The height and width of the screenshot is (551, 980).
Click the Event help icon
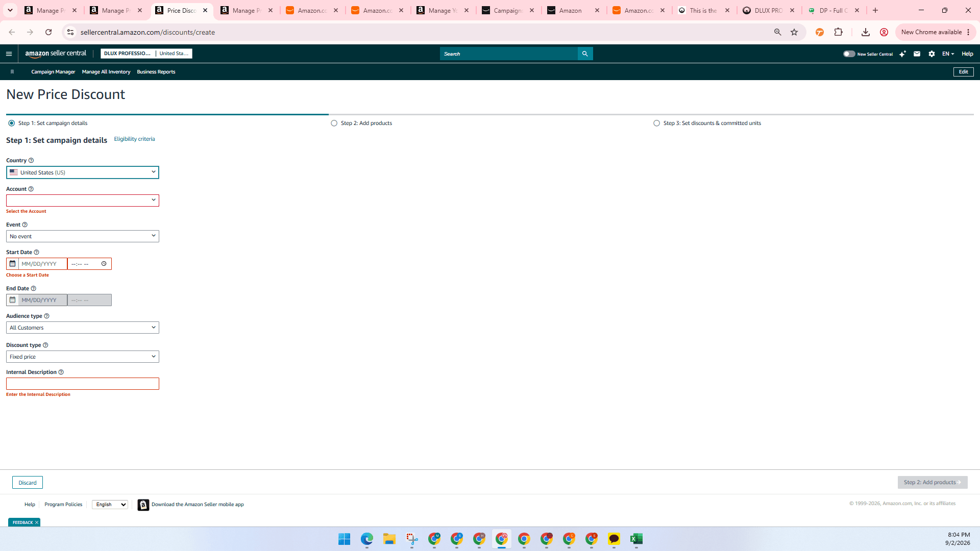[25, 224]
